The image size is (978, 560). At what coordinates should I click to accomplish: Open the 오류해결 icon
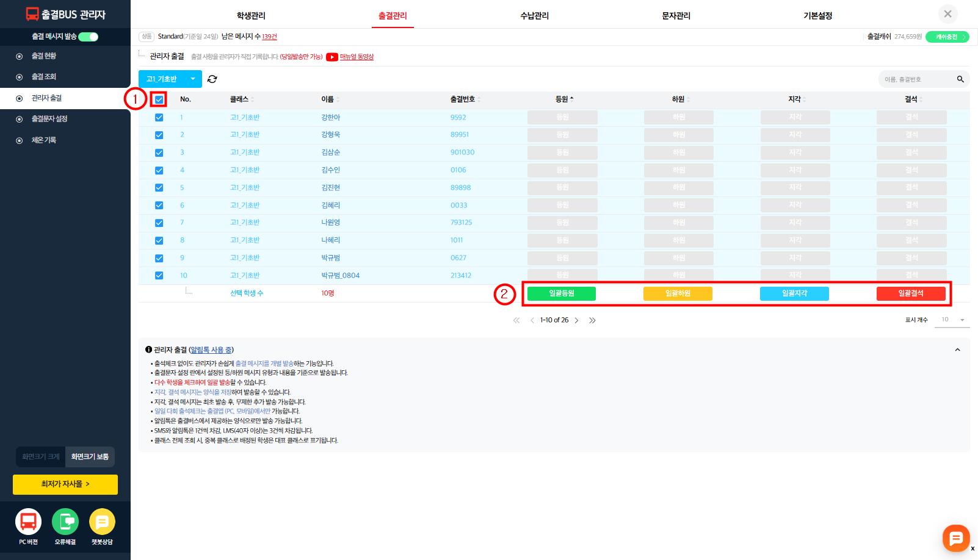65,522
